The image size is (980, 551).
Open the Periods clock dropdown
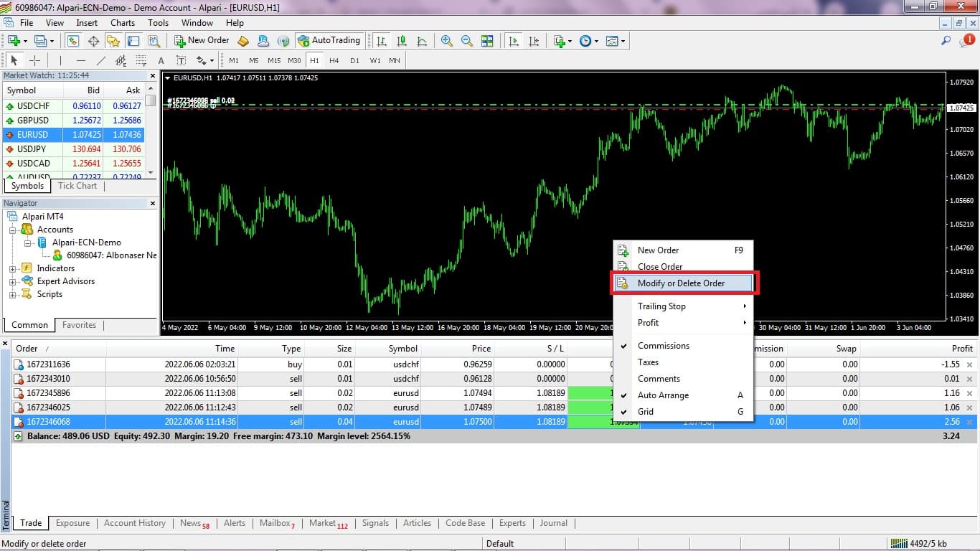[588, 41]
